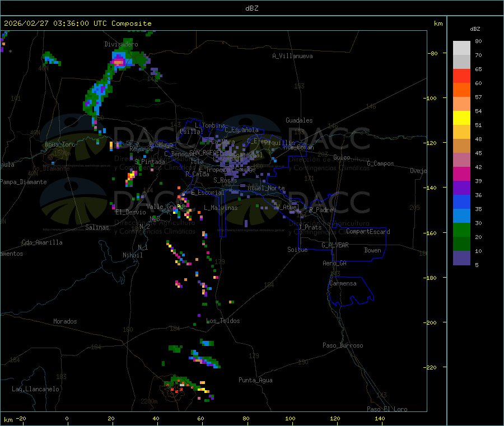This screenshot has width=504, height=426.
Task: Click the Salinas location label
Action: [x=97, y=227]
